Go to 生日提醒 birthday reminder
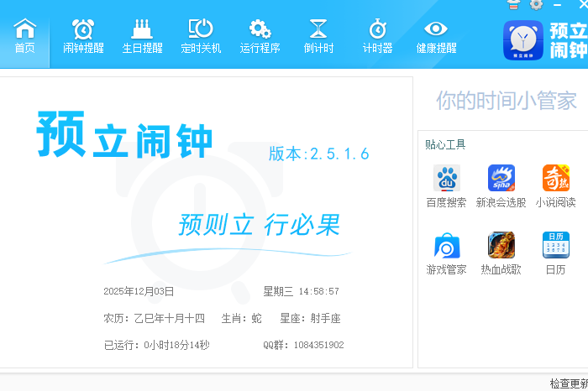 click(x=142, y=35)
